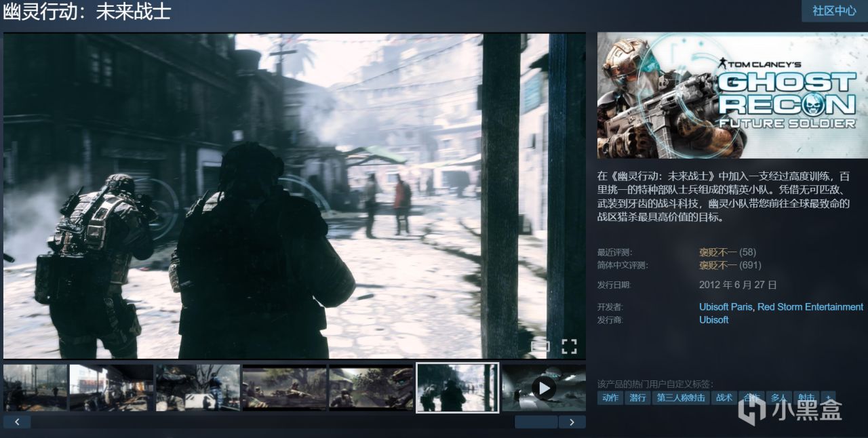Select the highlighted sixth screenshot thumbnail

(458, 388)
